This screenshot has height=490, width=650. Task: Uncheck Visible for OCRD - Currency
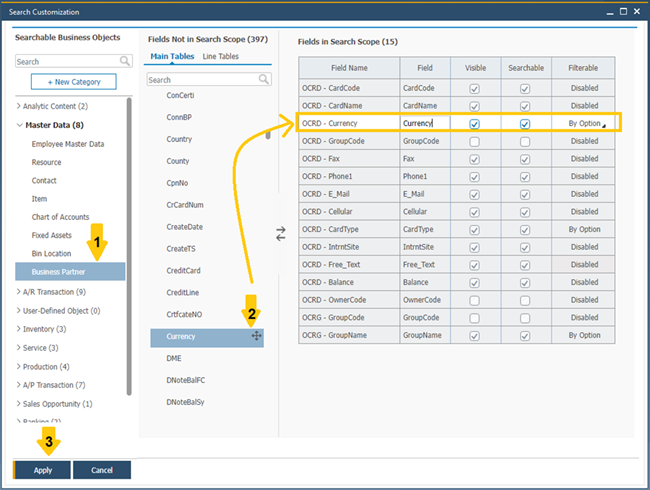[475, 124]
